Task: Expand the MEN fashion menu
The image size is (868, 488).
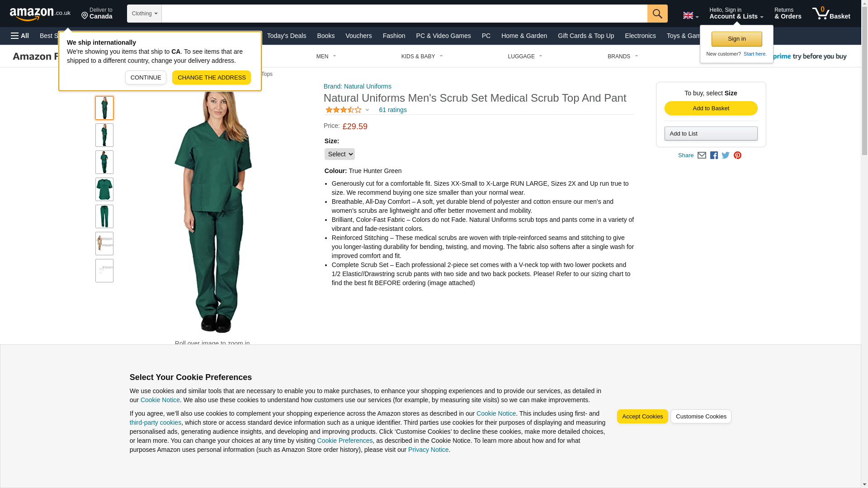Action: (326, 56)
